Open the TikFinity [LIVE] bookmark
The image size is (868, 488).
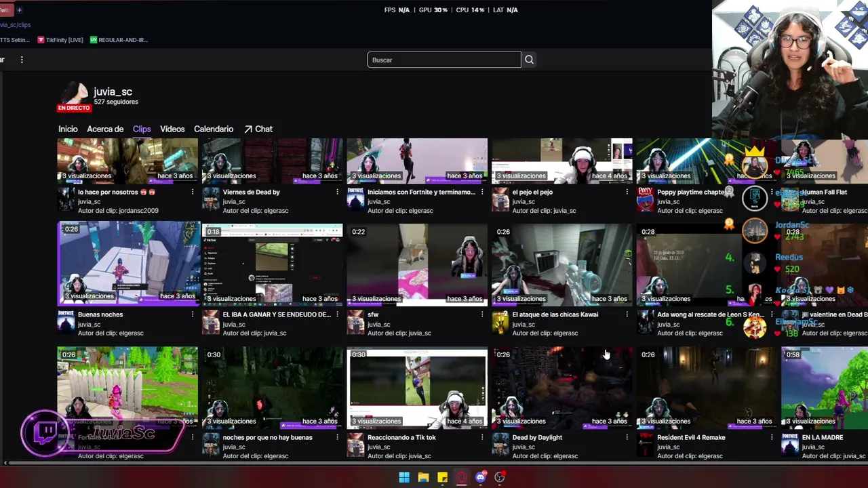click(60, 40)
